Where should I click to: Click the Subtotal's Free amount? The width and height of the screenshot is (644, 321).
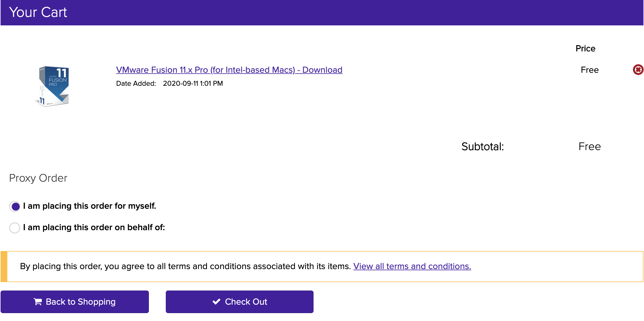point(589,147)
